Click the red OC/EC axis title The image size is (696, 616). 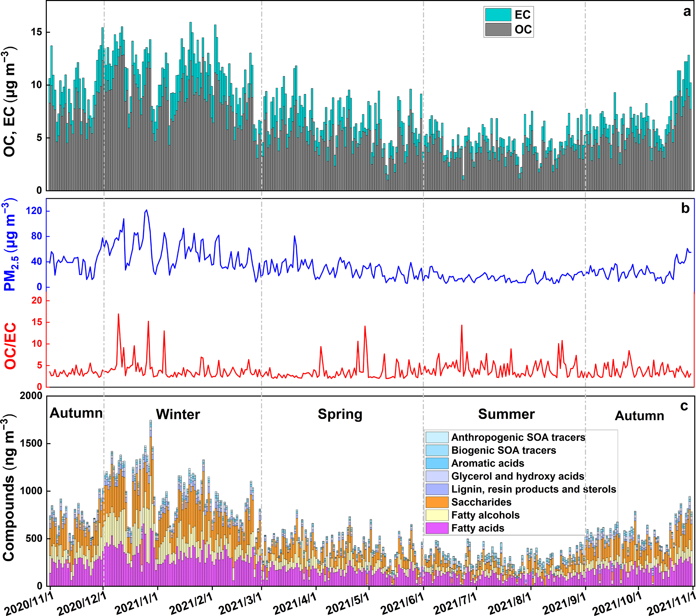[11, 346]
